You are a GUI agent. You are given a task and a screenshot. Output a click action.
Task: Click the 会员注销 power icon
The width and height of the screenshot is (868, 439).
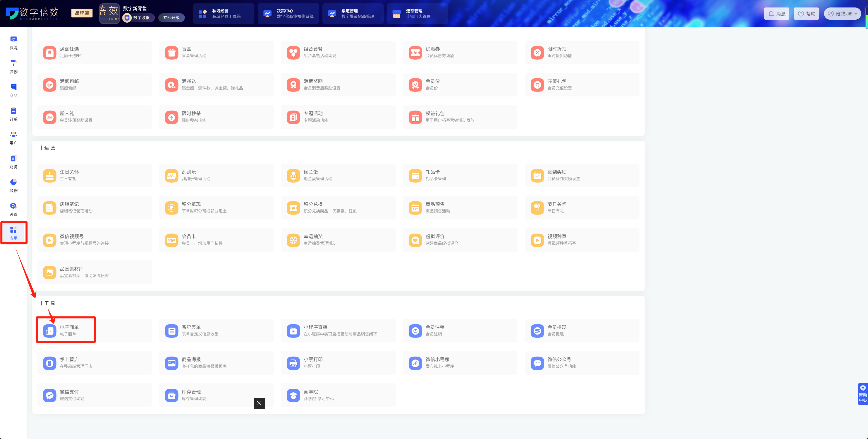[415, 330]
